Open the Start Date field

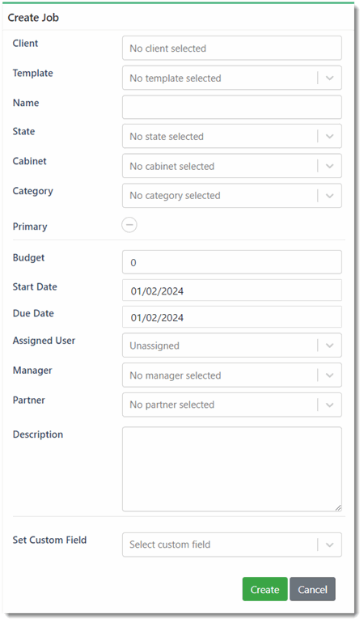tap(231, 290)
